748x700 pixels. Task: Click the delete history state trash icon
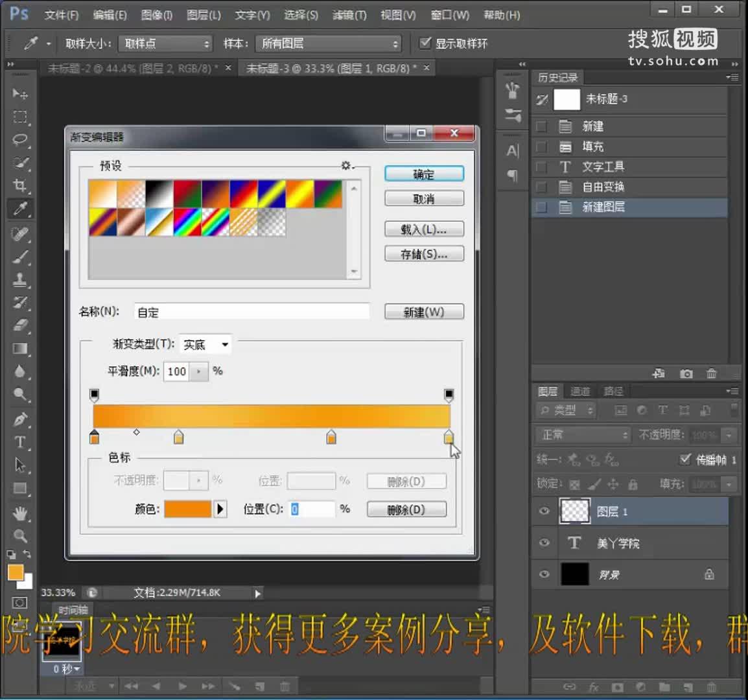coord(711,374)
